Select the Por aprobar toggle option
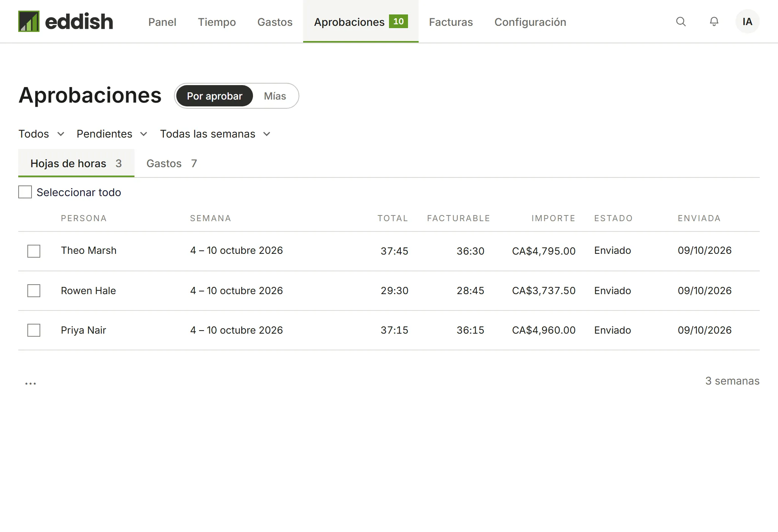 point(215,96)
